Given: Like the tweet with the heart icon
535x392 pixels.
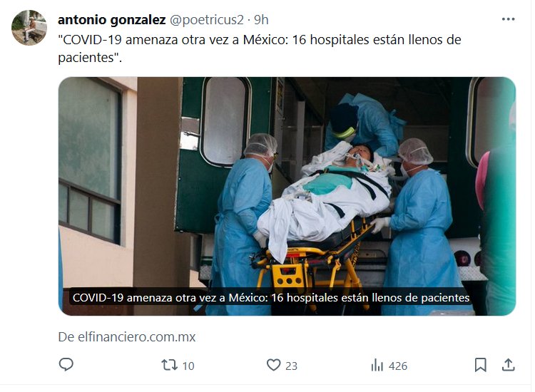Looking at the screenshot, I should click(x=273, y=365).
